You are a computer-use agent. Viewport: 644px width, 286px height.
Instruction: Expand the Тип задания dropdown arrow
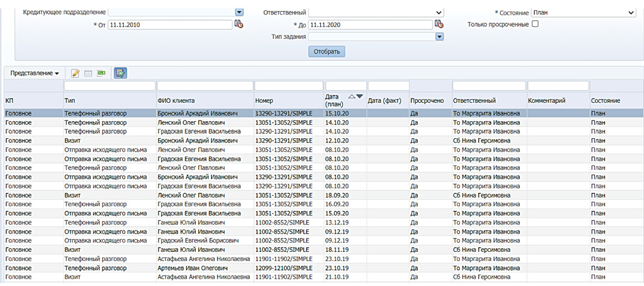[439, 37]
